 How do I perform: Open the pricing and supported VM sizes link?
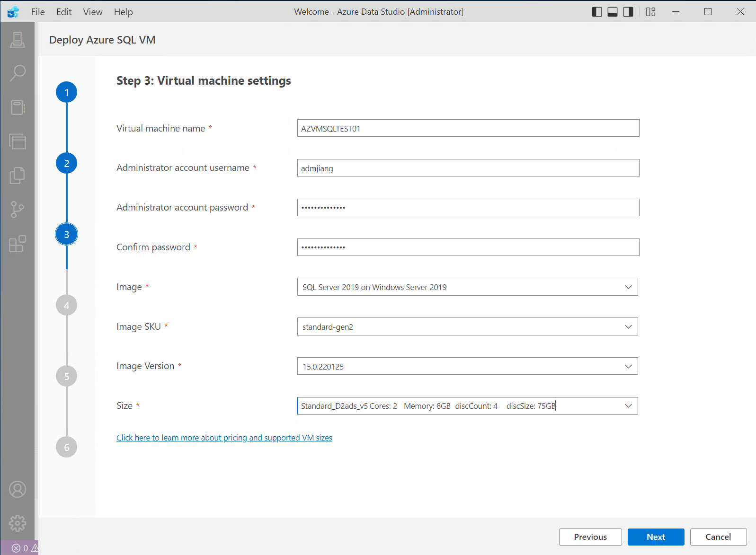pos(224,438)
